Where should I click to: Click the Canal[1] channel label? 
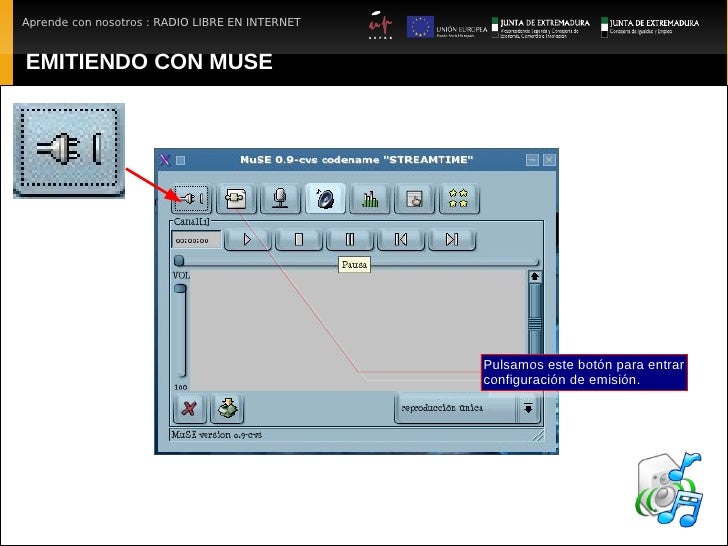tap(191, 221)
